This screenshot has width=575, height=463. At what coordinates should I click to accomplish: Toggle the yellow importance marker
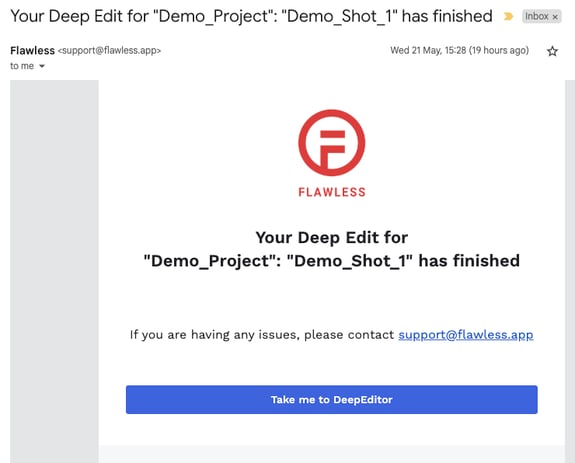(x=508, y=16)
